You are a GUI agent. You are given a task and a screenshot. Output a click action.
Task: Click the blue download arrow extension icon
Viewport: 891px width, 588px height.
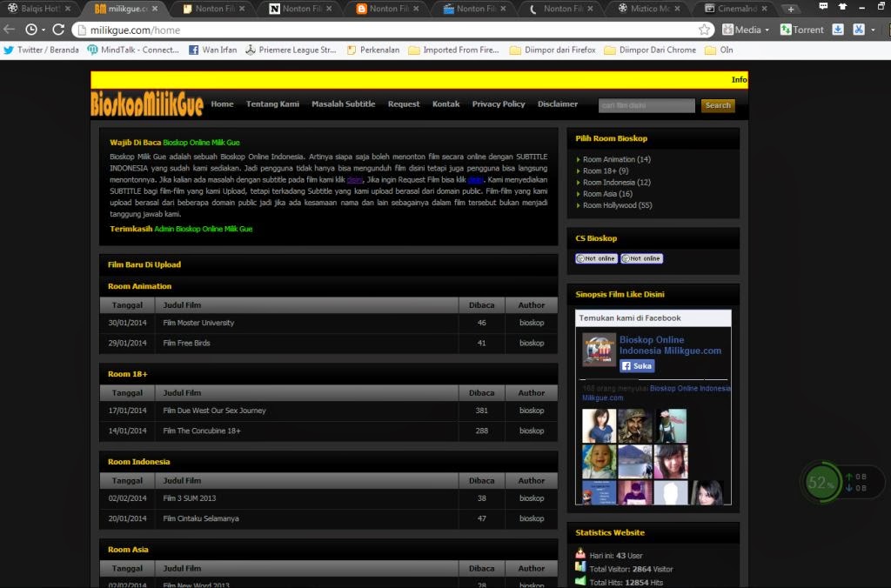point(838,30)
